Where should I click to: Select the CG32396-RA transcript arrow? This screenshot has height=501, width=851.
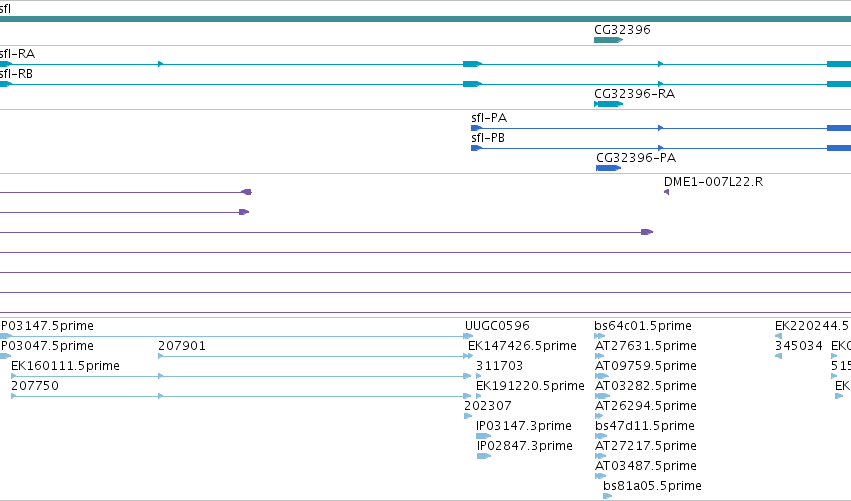pos(608,104)
